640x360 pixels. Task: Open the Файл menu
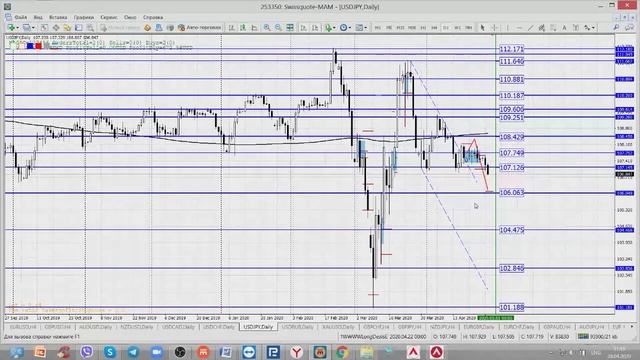(x=20, y=18)
